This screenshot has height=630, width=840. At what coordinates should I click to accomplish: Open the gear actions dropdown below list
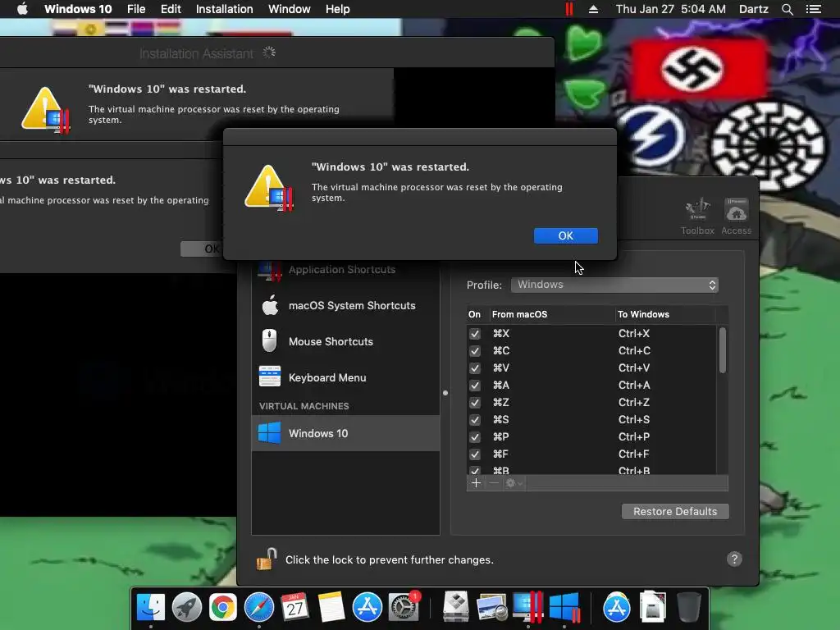514,483
